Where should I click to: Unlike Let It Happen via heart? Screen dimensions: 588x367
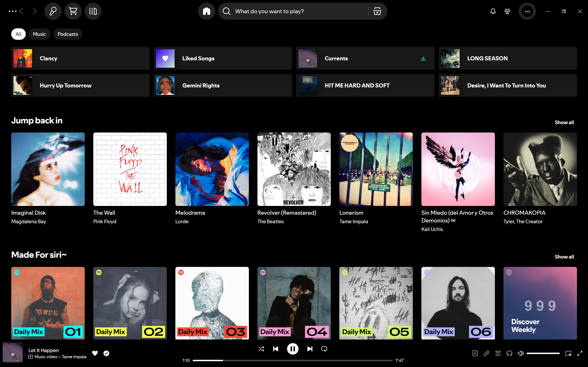[x=95, y=353]
